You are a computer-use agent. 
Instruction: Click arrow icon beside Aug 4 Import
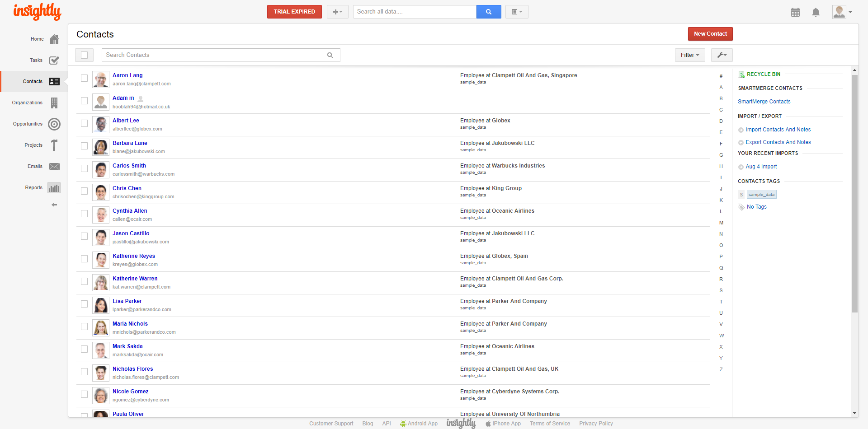741,167
